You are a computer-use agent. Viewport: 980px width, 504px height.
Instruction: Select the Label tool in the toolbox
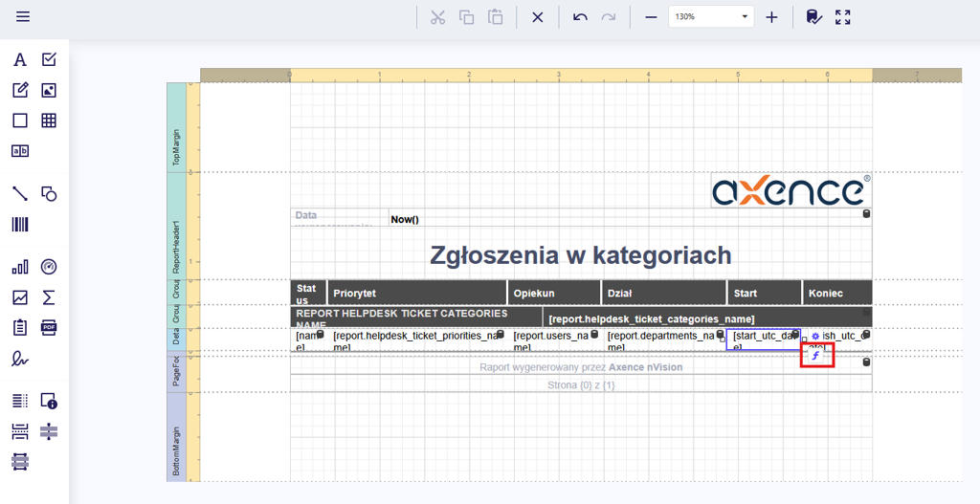click(19, 60)
